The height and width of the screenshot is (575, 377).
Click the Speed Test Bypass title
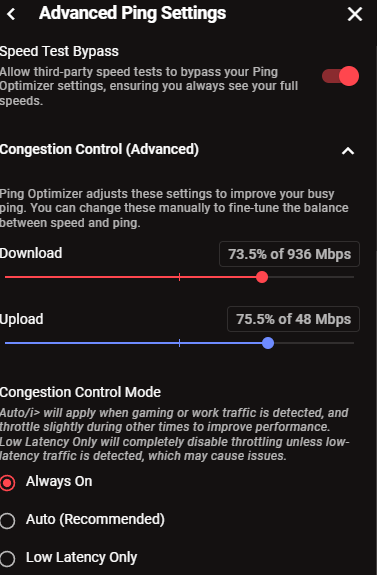[59, 51]
